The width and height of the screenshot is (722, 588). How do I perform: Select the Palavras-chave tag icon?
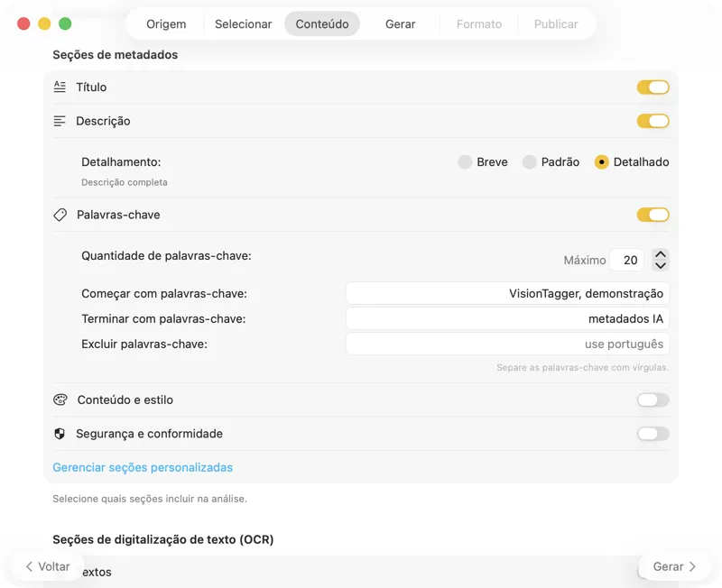click(60, 215)
